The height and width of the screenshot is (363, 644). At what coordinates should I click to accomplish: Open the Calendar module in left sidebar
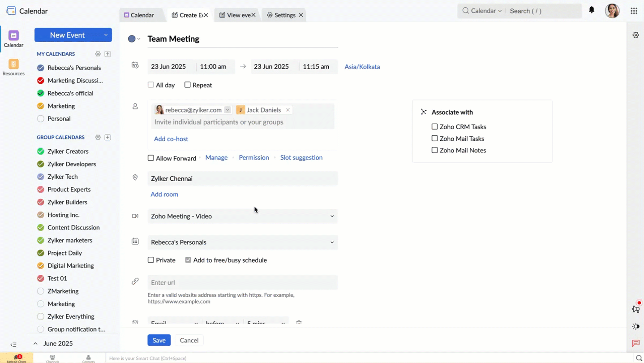(13, 39)
